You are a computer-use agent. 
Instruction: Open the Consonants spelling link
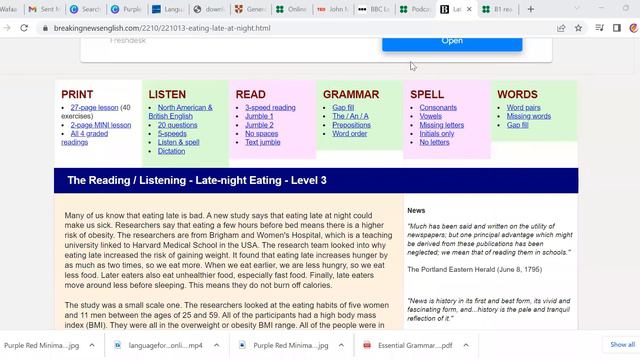pos(438,108)
